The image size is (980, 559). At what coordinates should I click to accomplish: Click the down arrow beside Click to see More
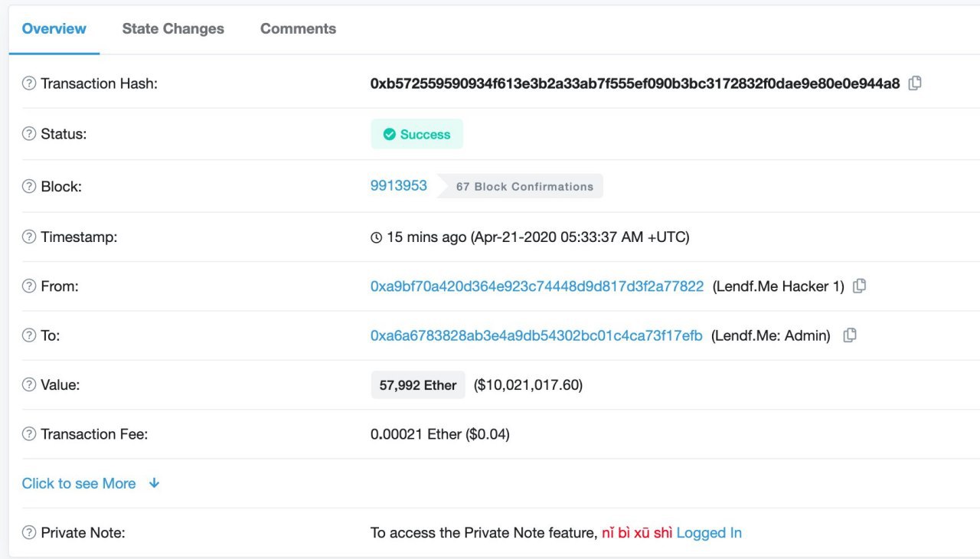coord(154,483)
